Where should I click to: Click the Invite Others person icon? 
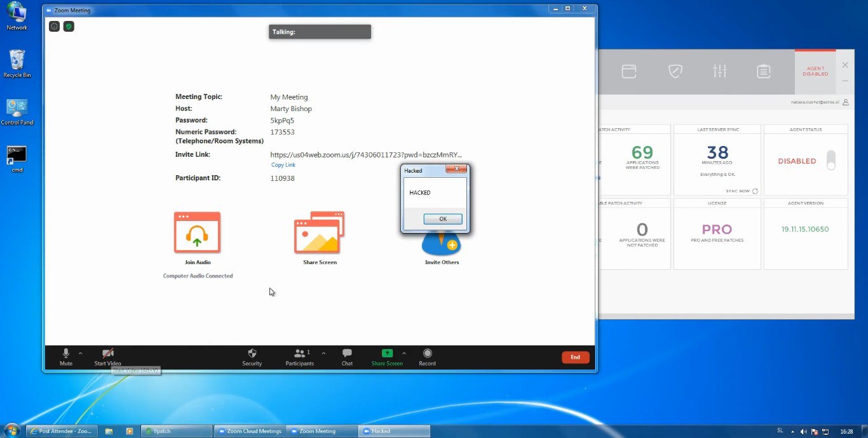pos(442,244)
